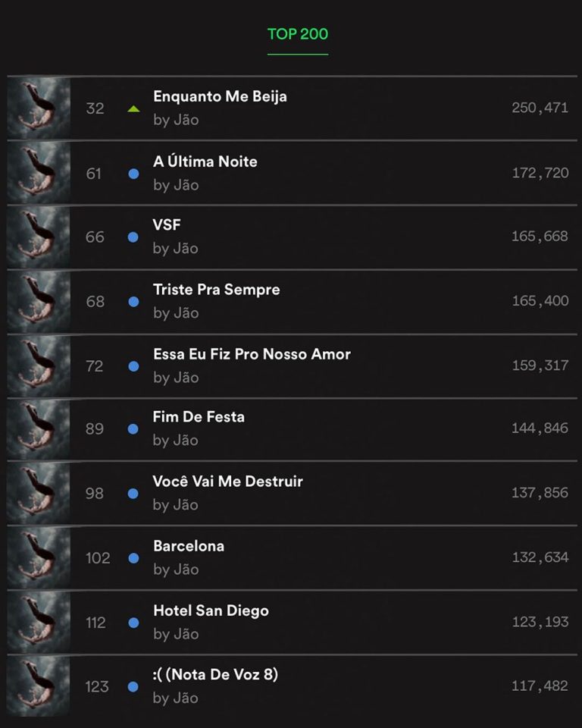Click blue dot beside Triste Pra Sempre
Screen dimensions: 582x728
click(133, 302)
